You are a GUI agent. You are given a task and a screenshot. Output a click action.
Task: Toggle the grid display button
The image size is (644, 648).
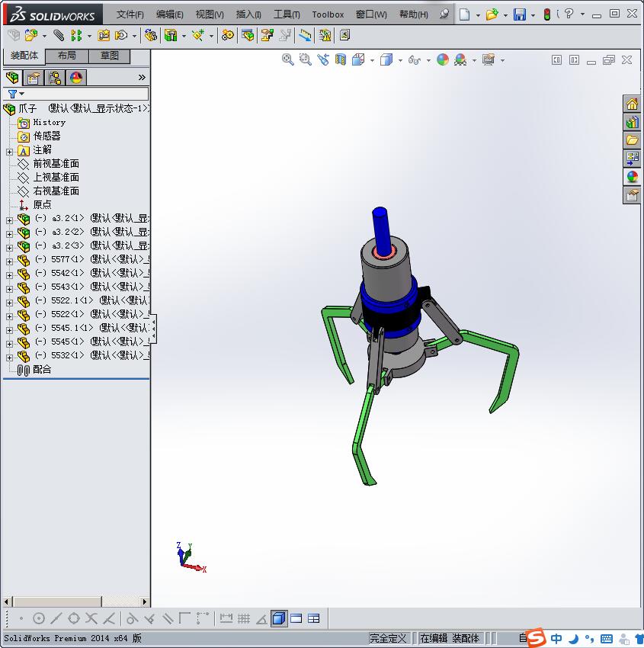coord(244,619)
